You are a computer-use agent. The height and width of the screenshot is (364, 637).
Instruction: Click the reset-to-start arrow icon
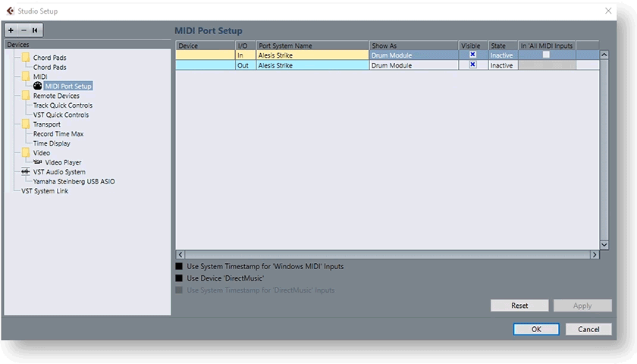35,30
